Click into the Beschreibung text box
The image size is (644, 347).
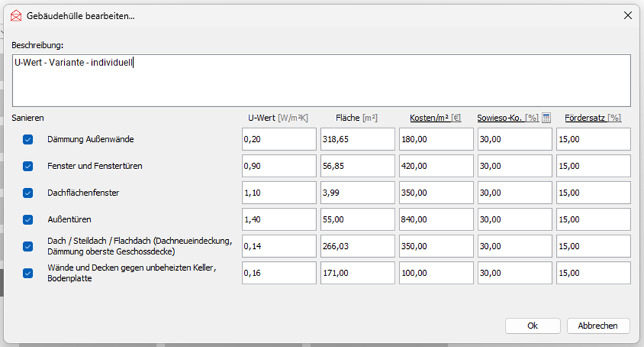click(321, 80)
